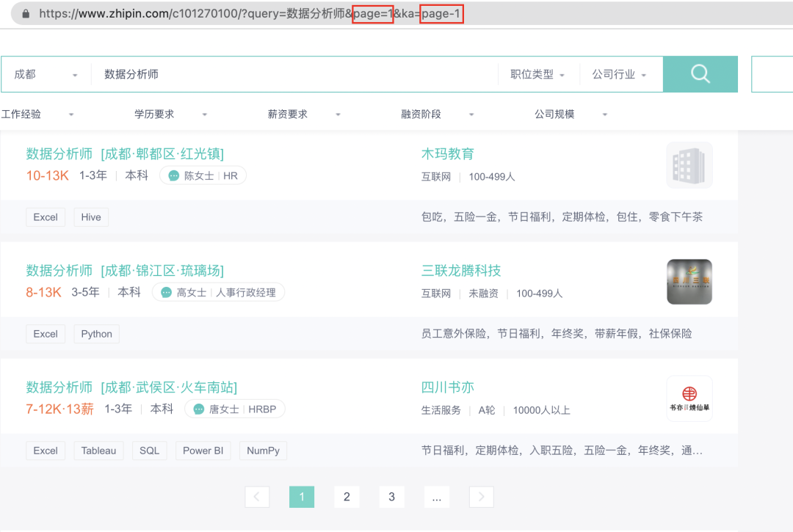Go to previous page arrow in pagination
The image size is (793, 532).
(x=257, y=497)
